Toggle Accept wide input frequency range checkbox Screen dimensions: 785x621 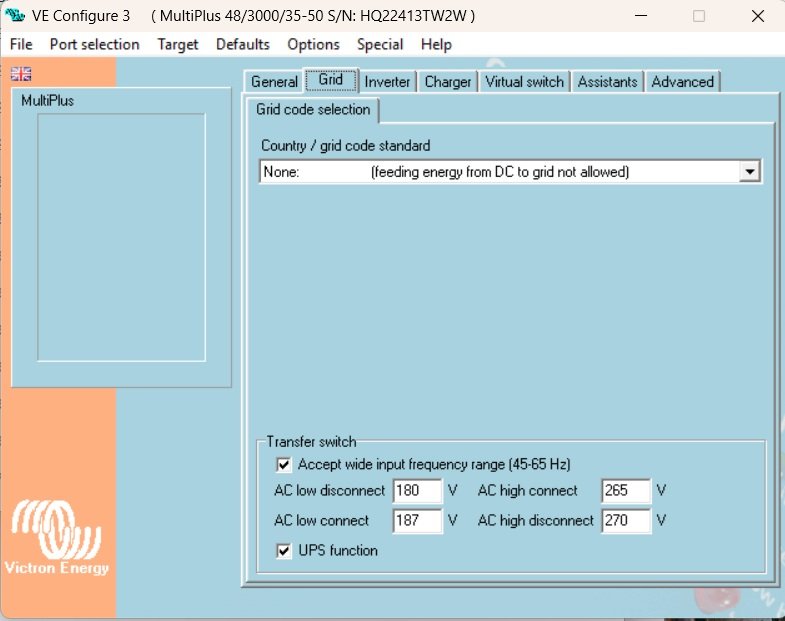(x=283, y=465)
